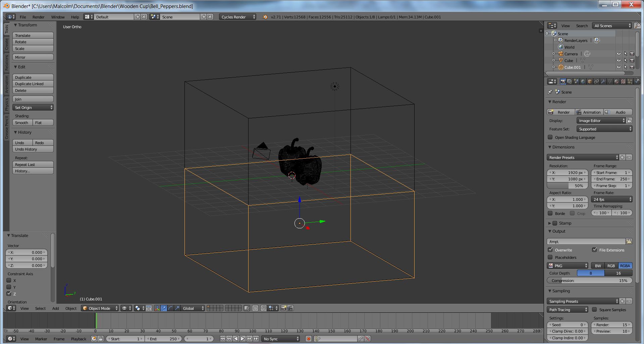Select the scale manipulator icon
Image resolution: width=644 pixels, height=344 pixels.
click(x=177, y=308)
